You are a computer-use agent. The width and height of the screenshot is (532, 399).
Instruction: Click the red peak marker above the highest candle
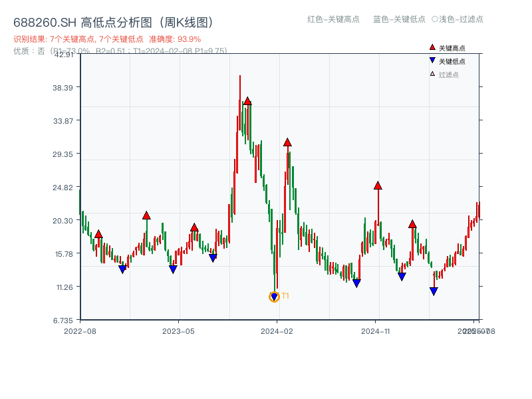[247, 101]
